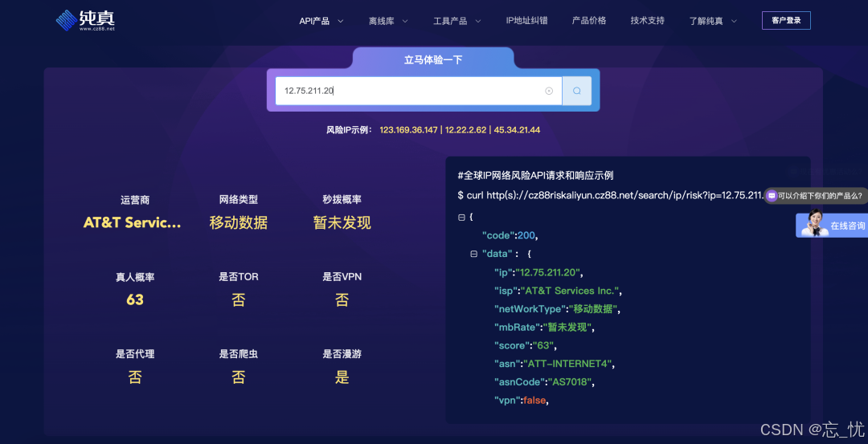
Task: Click the "code":200 JSON line
Action: tap(510, 235)
